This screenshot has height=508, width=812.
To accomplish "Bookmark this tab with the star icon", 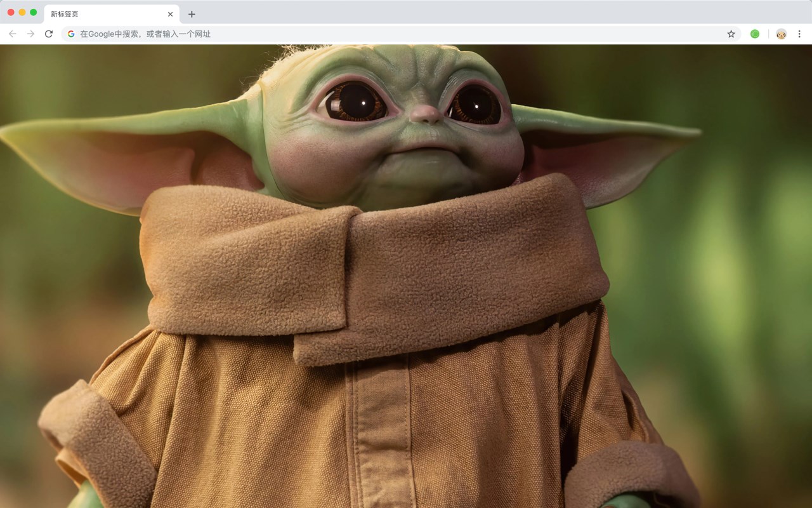I will [x=731, y=34].
